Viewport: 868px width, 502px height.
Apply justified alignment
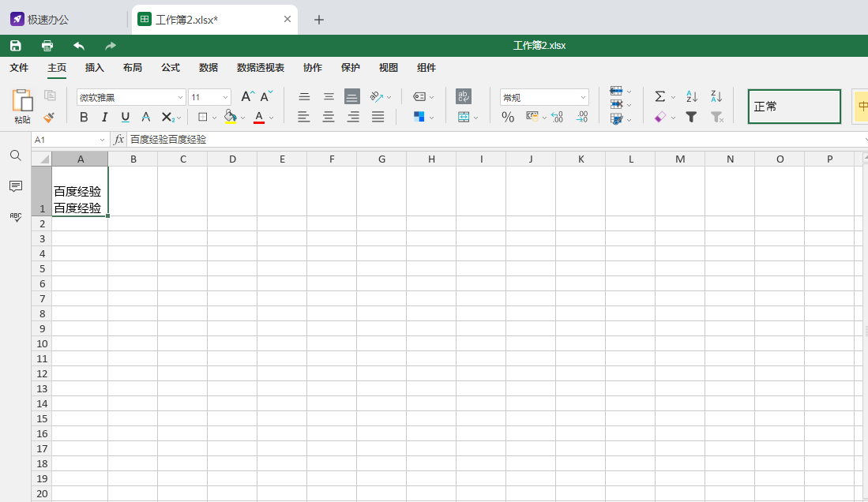point(378,118)
